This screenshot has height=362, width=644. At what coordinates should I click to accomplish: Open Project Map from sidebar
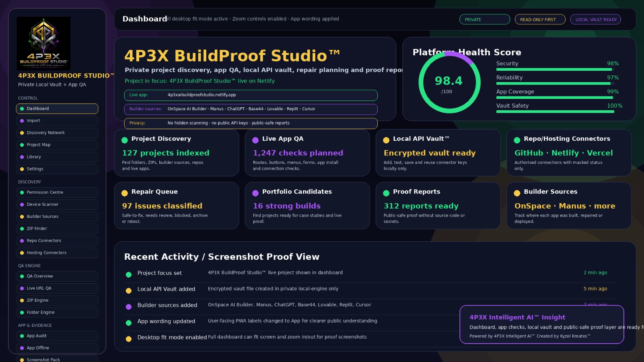point(57,145)
